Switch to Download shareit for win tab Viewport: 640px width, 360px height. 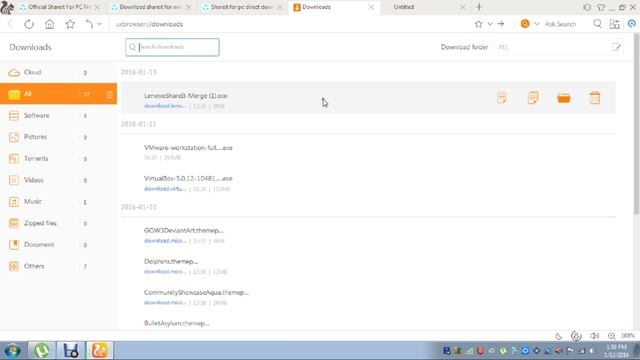(150, 7)
